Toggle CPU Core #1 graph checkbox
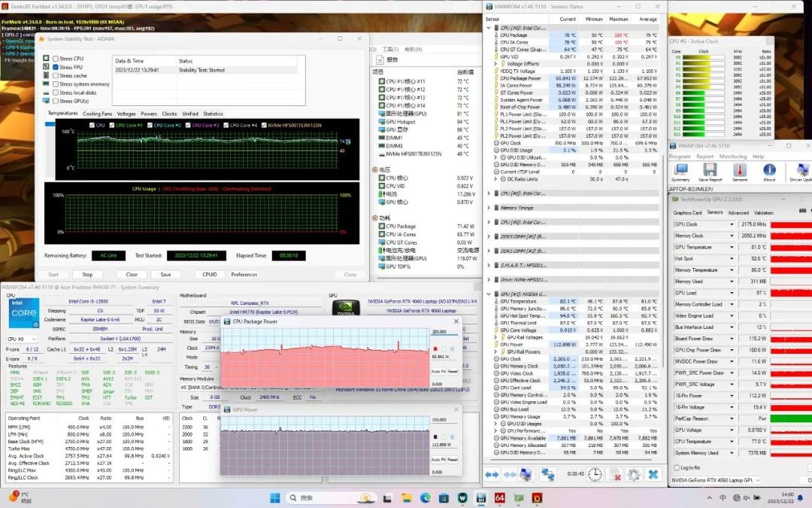 [112, 125]
